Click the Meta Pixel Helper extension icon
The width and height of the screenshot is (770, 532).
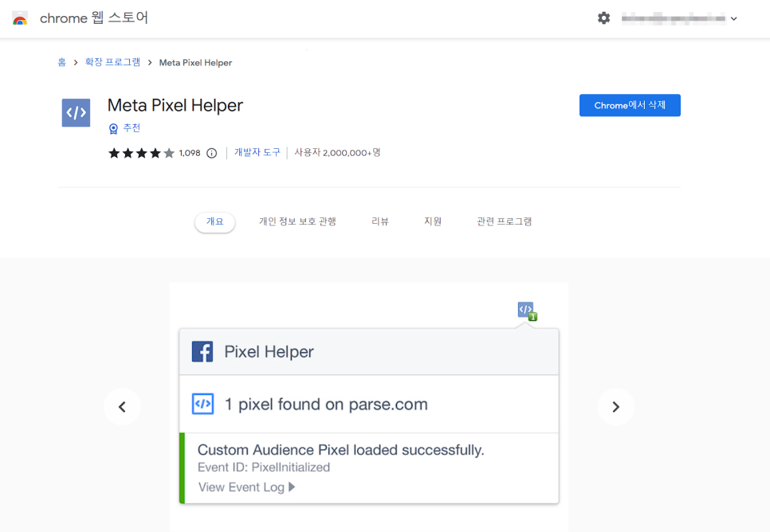tap(76, 113)
